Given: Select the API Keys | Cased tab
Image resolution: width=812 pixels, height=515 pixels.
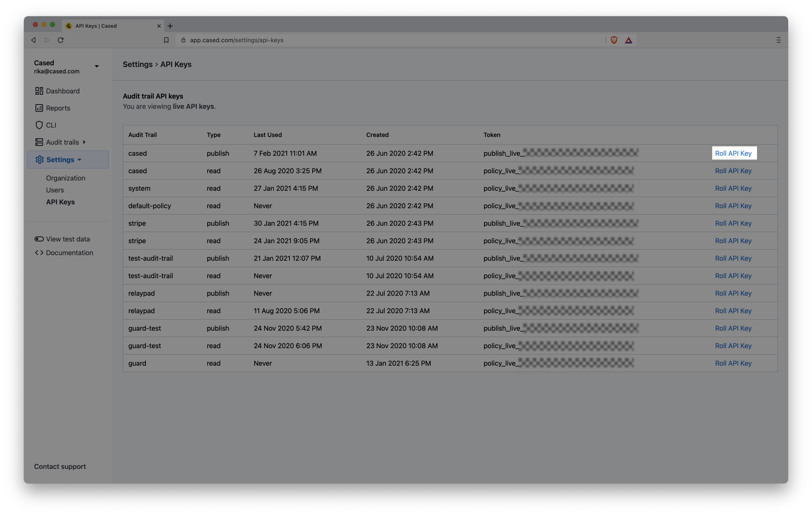Looking at the screenshot, I should click(113, 26).
